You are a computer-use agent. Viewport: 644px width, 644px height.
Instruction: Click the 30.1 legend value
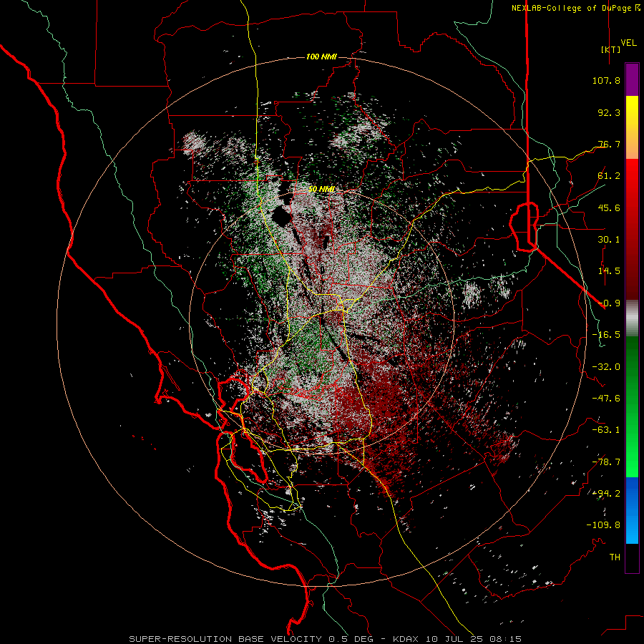[609, 240]
